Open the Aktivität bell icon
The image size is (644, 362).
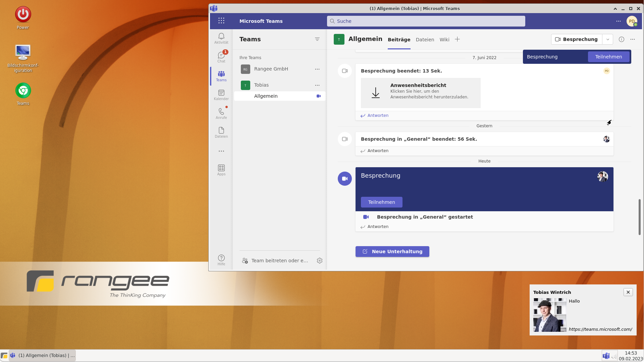[x=221, y=38]
